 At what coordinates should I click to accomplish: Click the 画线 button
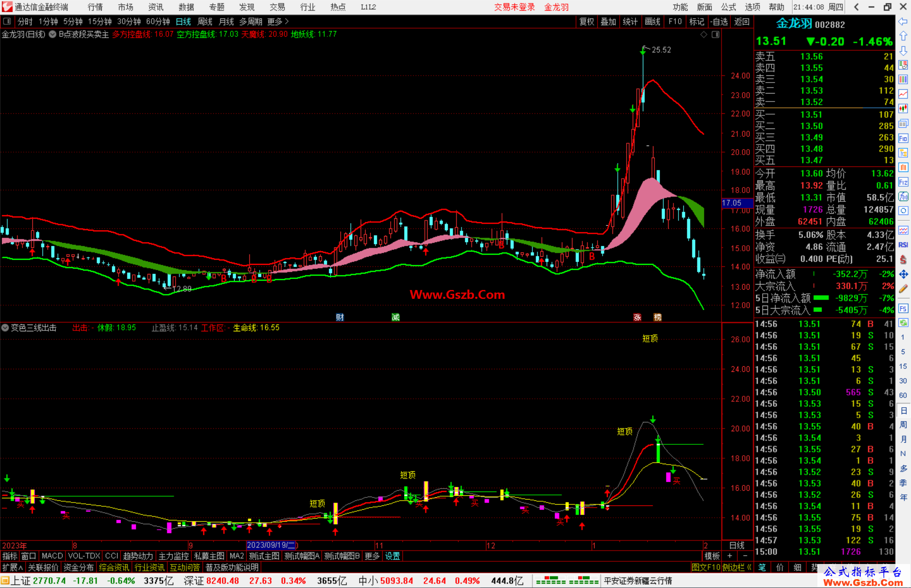(652, 21)
